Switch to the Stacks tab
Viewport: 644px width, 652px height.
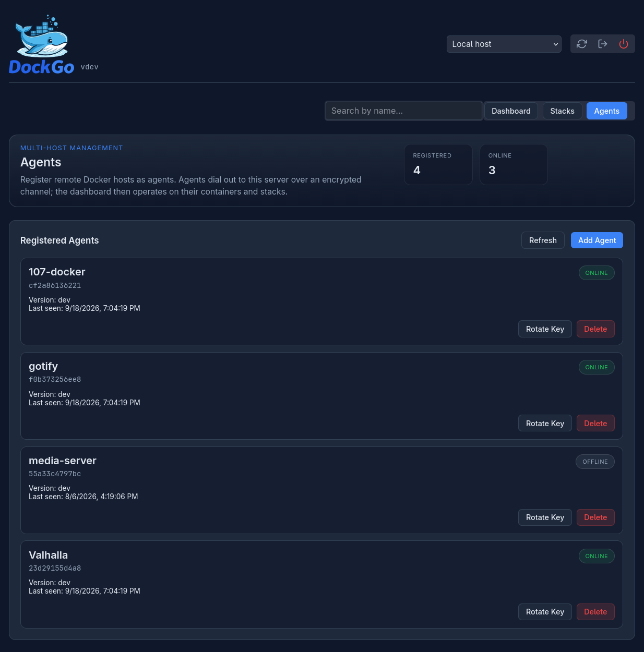[562, 111]
